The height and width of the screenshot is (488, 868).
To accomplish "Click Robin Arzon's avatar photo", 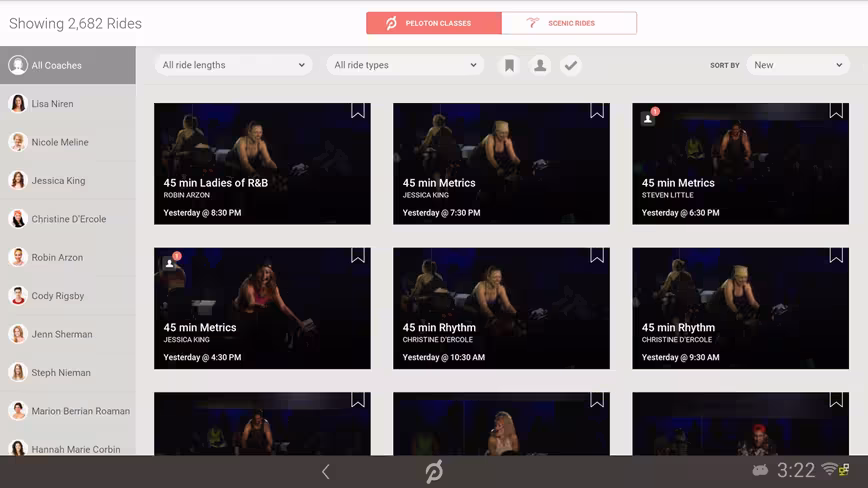I will click(x=18, y=257).
